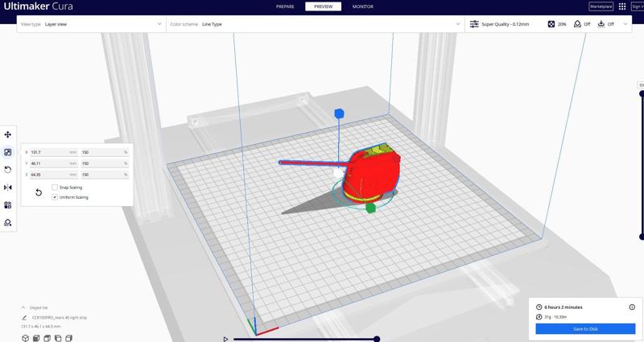Screen dimensions: 644x342
Task: Reset scaling with the reset arrow
Action: (39, 192)
